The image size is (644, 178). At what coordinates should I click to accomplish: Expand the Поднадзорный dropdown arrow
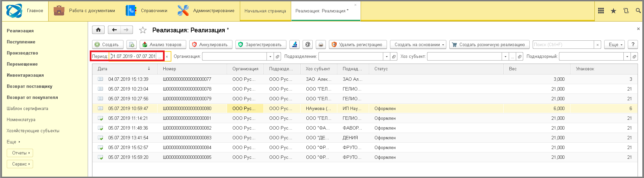[x=627, y=57]
